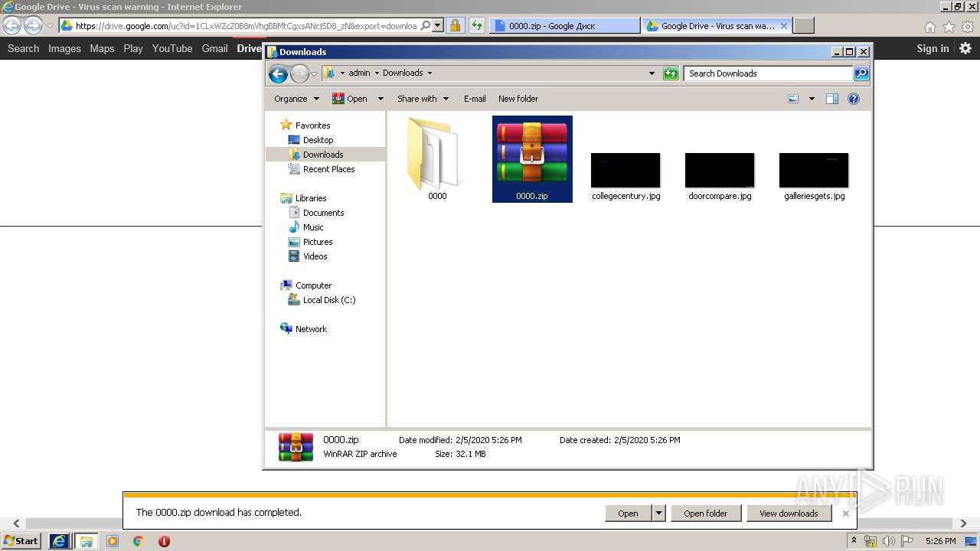Expand the Open dropdown arrow in toolbar

click(381, 99)
